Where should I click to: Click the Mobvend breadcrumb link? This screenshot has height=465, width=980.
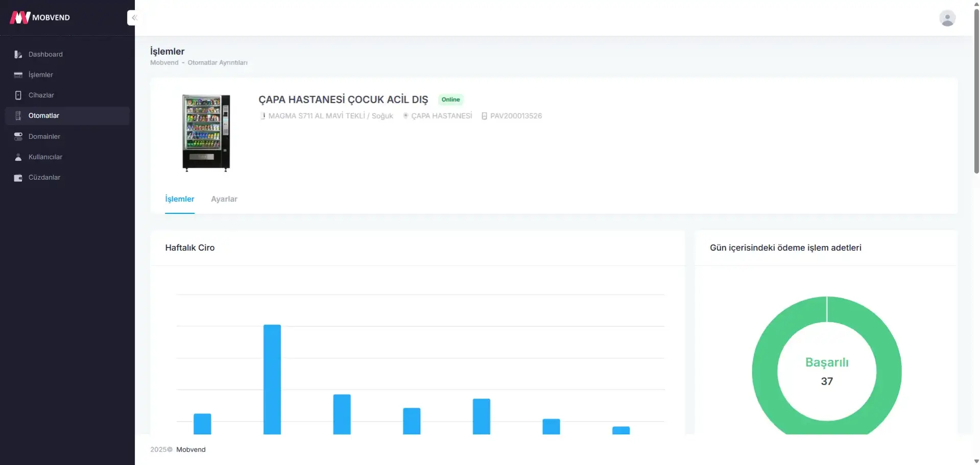pyautogui.click(x=164, y=63)
